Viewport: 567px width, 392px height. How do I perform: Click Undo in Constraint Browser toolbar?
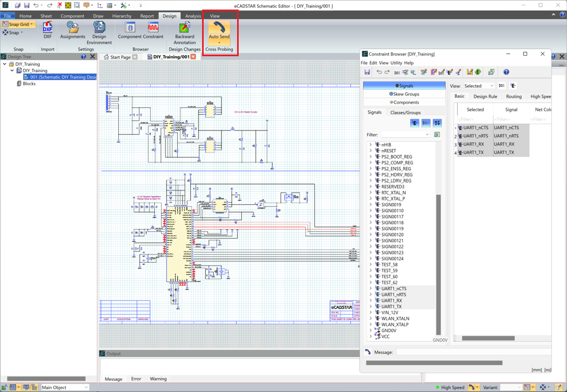point(379,72)
